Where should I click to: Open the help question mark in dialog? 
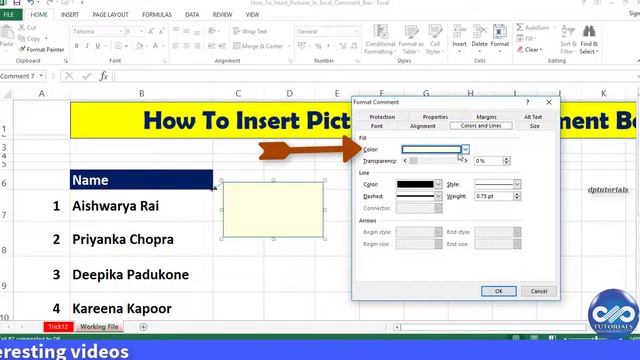pyautogui.click(x=527, y=102)
